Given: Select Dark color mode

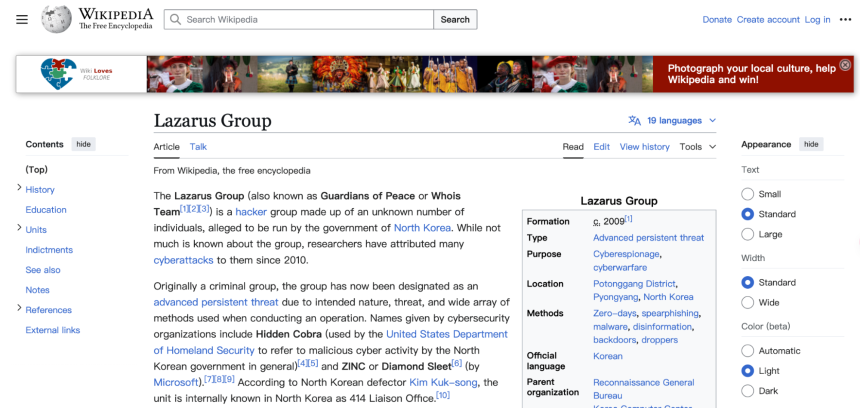Looking at the screenshot, I should pyautogui.click(x=748, y=391).
